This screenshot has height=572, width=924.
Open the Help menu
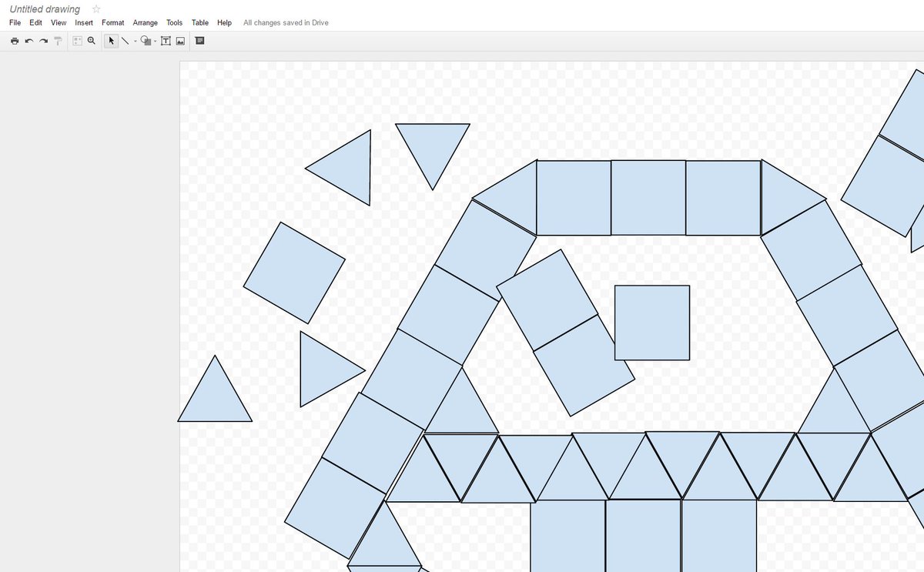click(224, 22)
